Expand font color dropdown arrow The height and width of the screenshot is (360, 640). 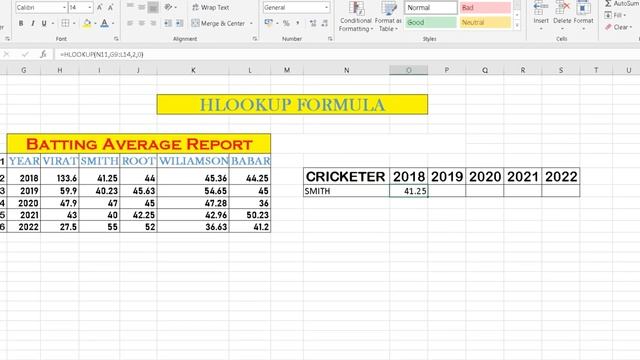pos(113,23)
